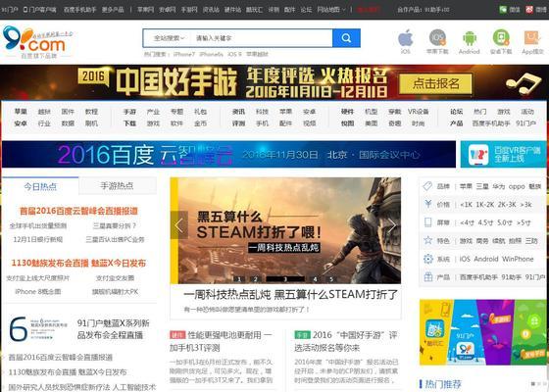
Task: Click the WeChat 微信 icon in top bar
Action: pyautogui.click(x=503, y=10)
